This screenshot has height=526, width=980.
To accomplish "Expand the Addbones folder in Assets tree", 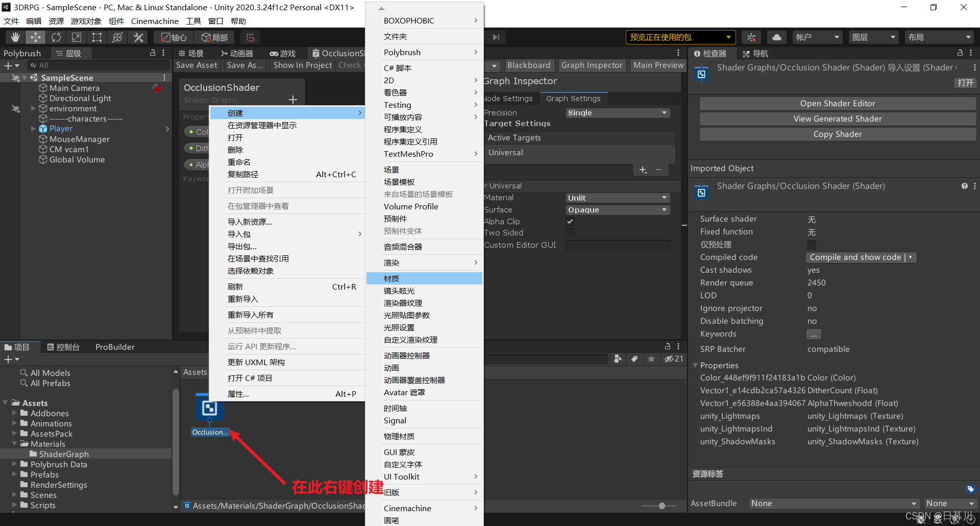I will [x=14, y=413].
